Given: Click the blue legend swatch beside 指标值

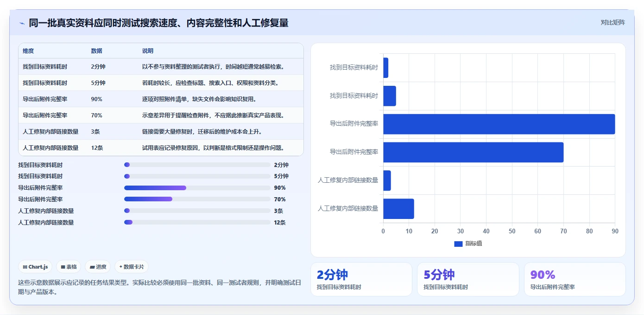Looking at the screenshot, I should [458, 244].
